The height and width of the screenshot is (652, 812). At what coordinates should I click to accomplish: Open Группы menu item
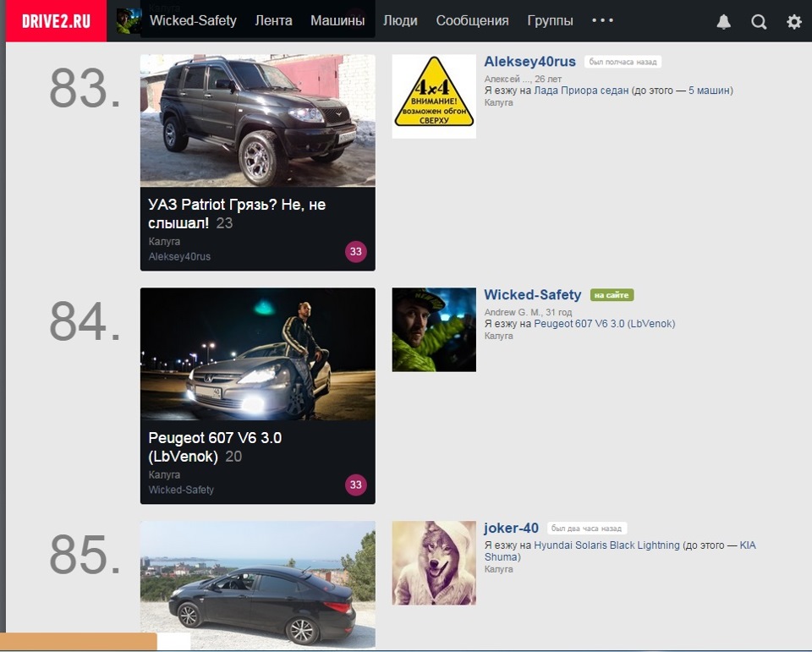[550, 20]
